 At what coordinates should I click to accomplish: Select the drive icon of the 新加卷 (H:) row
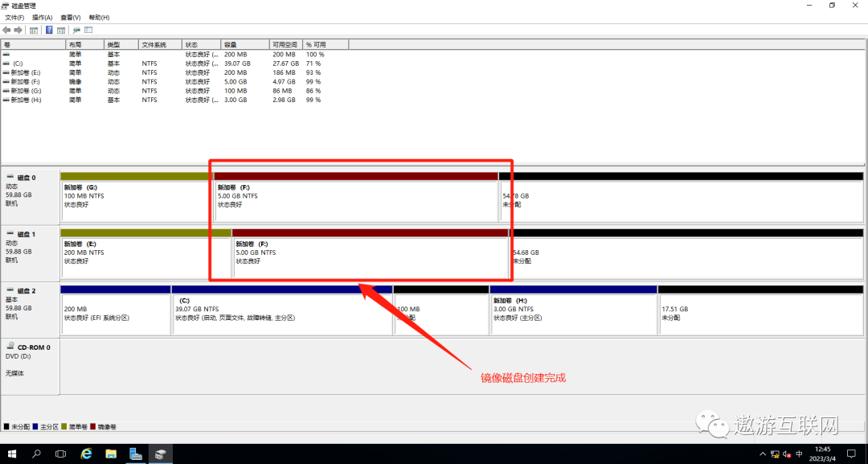point(6,101)
